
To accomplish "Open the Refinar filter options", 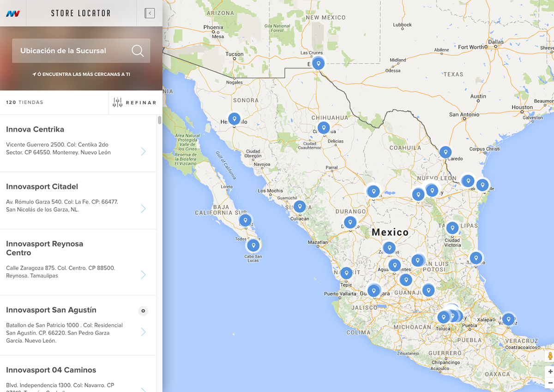I will pos(135,102).
